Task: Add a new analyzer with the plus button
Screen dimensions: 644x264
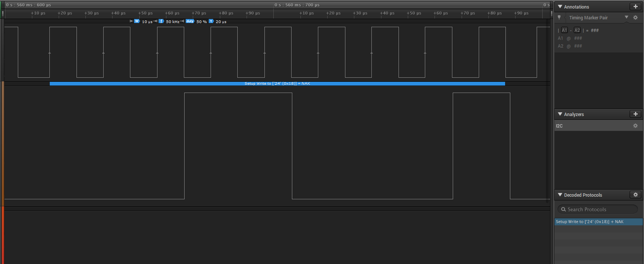Action: pos(635,114)
